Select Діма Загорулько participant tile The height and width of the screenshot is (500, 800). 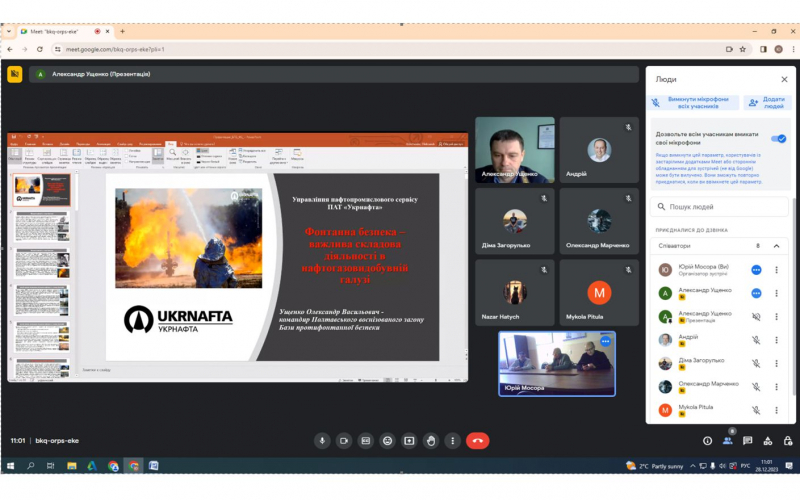pyautogui.click(x=515, y=221)
